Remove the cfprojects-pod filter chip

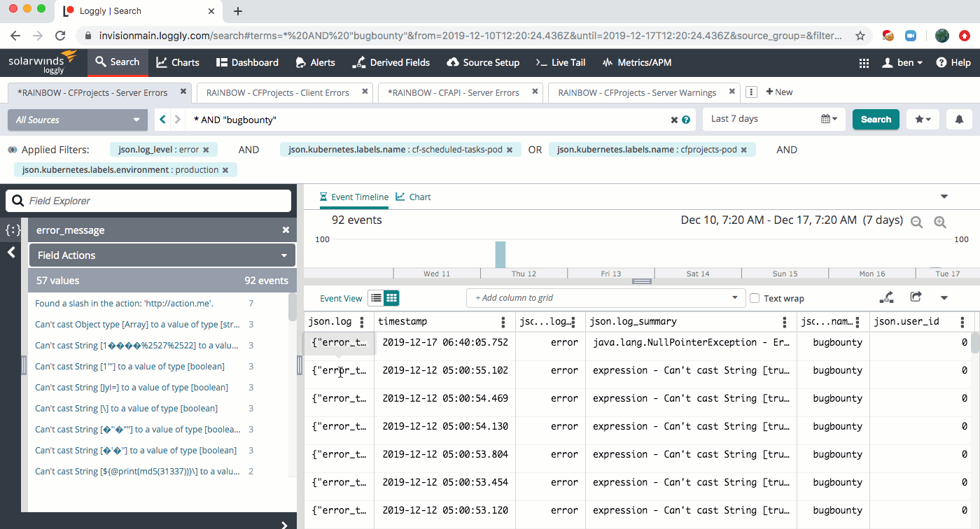pos(744,150)
